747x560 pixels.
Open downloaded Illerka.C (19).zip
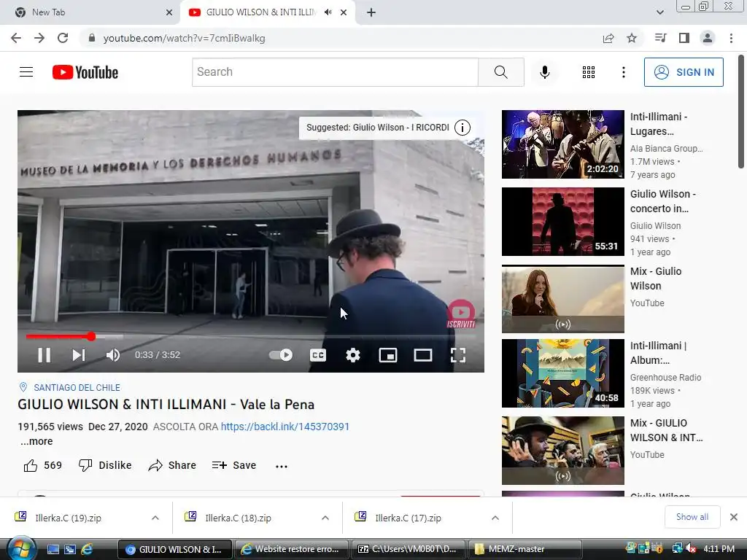point(68,518)
